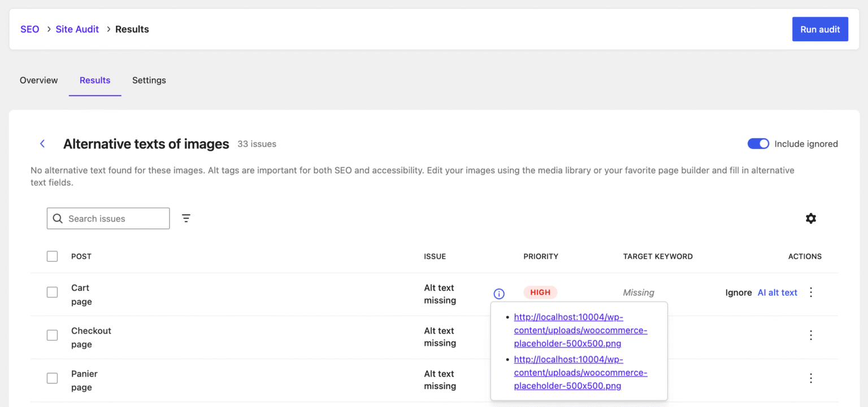868x407 pixels.
Task: Click the PRIORITY column header
Action: pyautogui.click(x=541, y=256)
